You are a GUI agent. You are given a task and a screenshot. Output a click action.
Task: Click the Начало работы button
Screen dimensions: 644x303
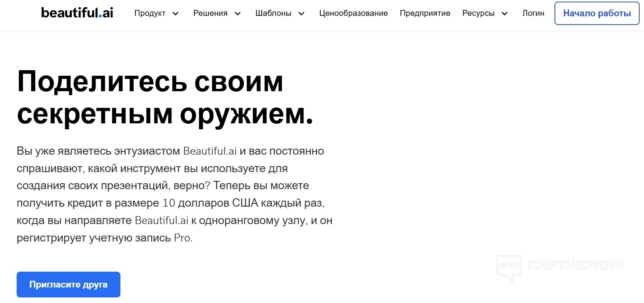pyautogui.click(x=597, y=13)
